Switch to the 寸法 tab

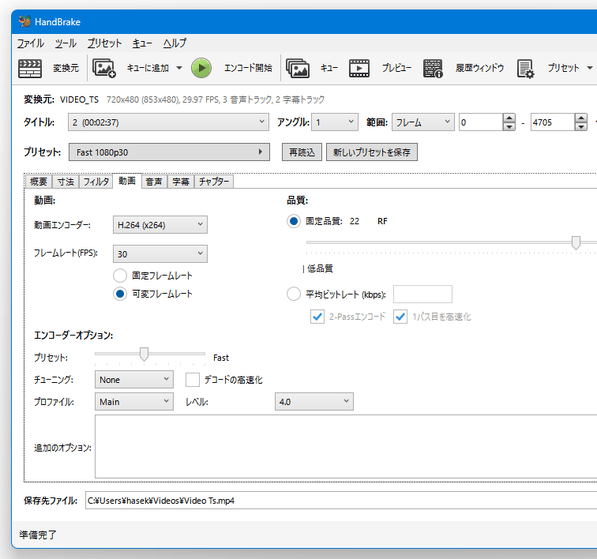[65, 182]
